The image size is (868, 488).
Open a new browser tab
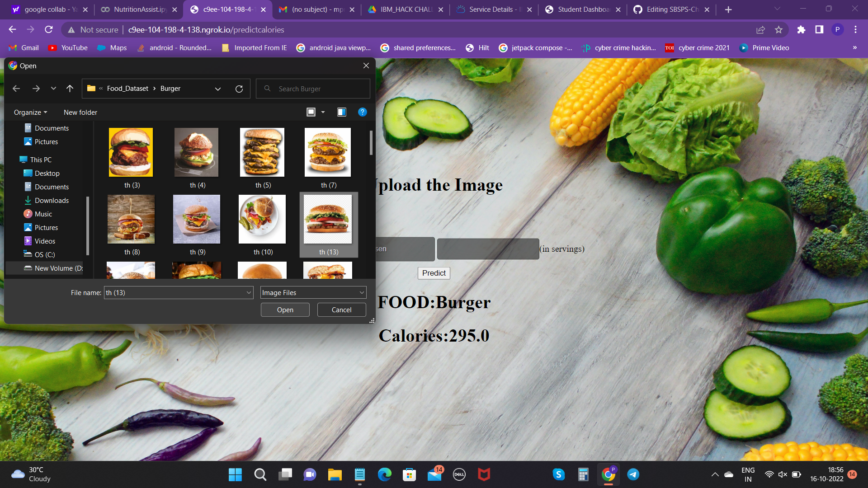(x=728, y=9)
